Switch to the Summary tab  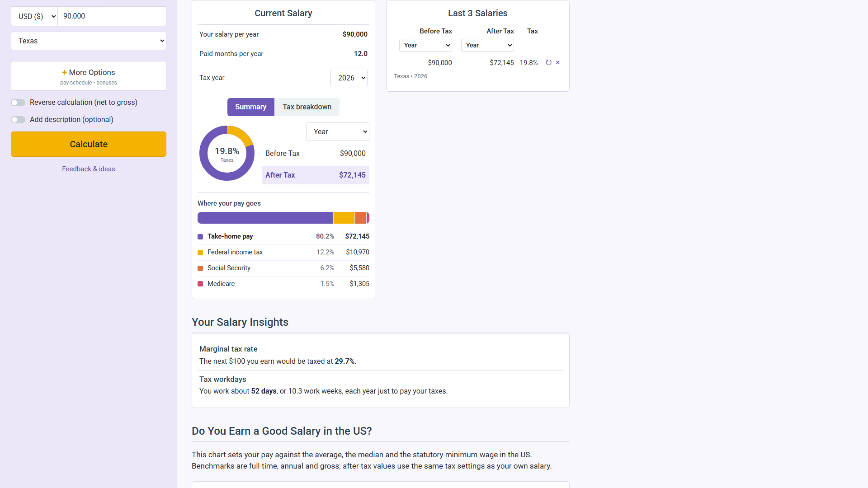251,107
